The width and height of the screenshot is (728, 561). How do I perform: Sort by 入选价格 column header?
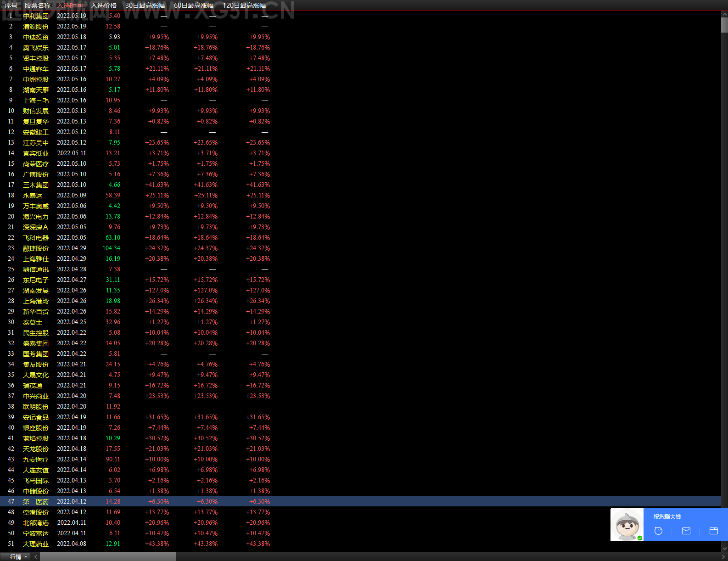(x=104, y=6)
